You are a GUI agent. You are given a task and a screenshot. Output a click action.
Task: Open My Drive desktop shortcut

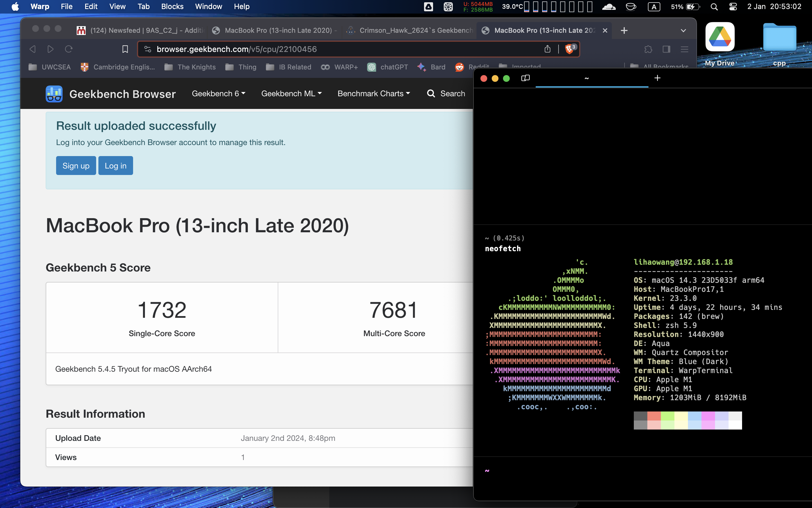click(720, 44)
